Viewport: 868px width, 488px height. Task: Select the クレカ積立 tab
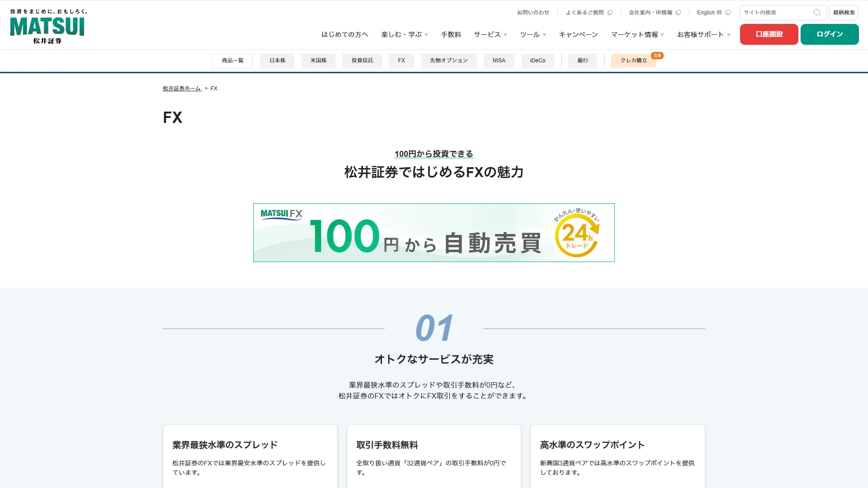tap(634, 61)
